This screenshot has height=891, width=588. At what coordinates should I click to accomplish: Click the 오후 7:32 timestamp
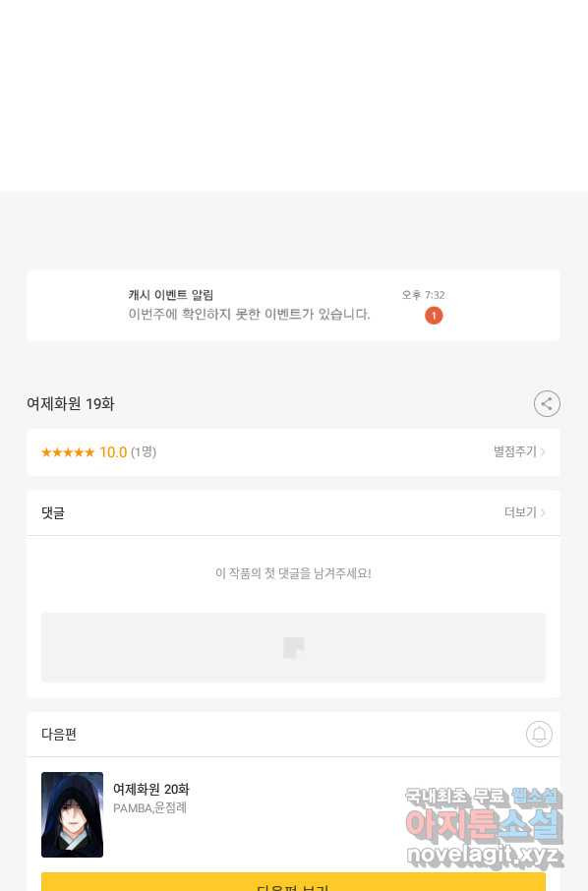coord(423,295)
